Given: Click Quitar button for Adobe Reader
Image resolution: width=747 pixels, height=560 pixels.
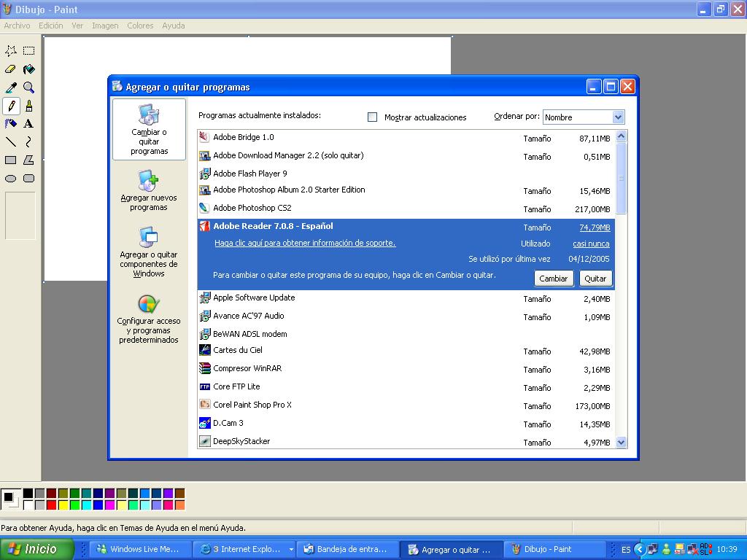Looking at the screenshot, I should 595,279.
